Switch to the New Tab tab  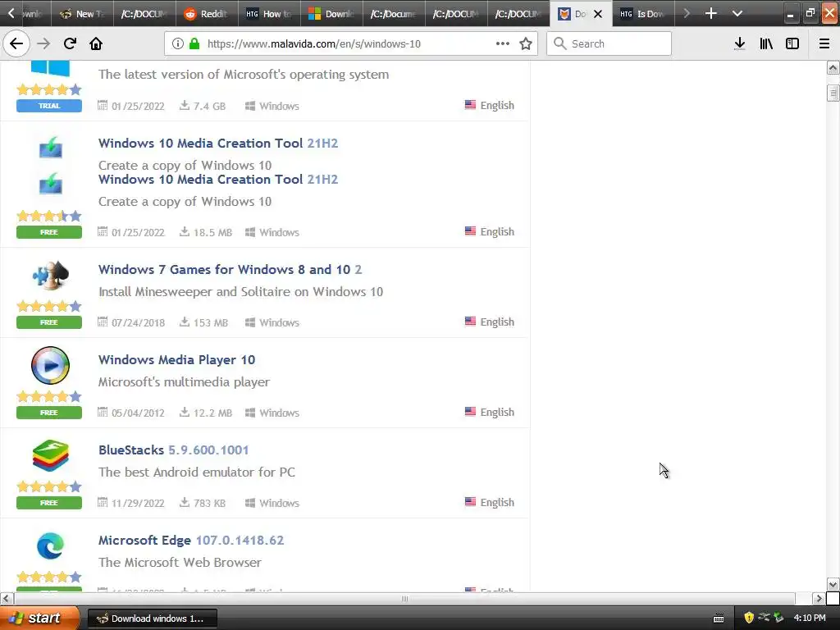(x=82, y=13)
